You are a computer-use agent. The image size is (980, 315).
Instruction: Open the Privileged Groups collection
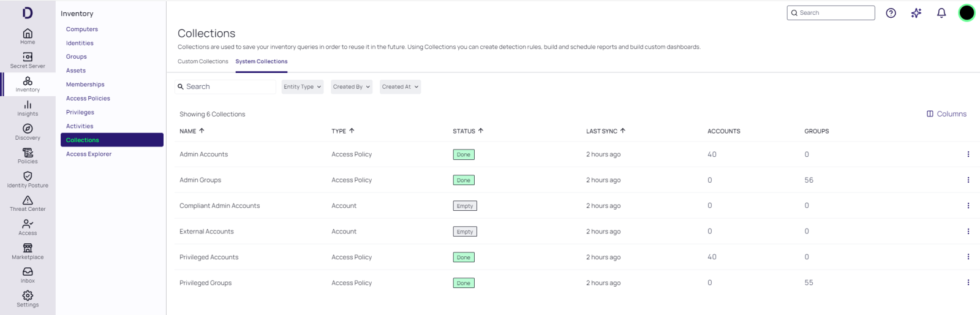206,283
